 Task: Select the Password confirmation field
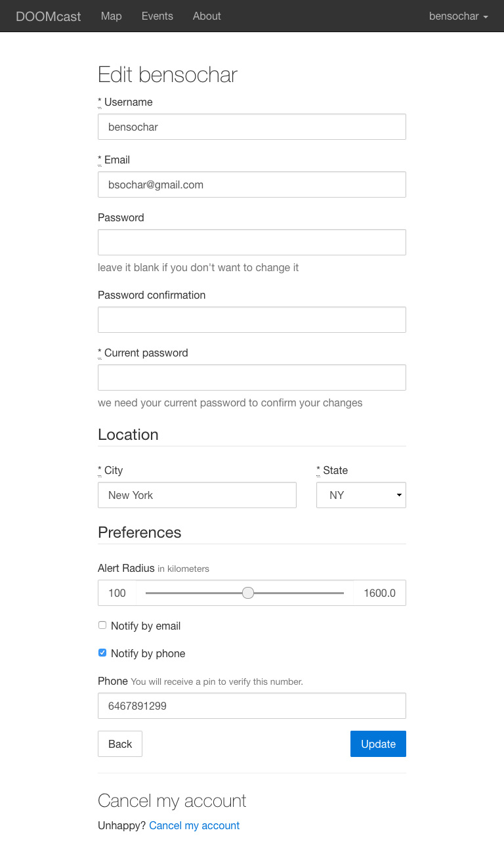(251, 320)
